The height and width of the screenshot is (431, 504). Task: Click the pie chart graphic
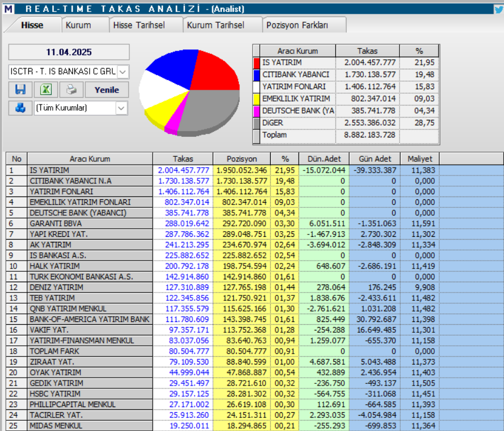(x=190, y=93)
